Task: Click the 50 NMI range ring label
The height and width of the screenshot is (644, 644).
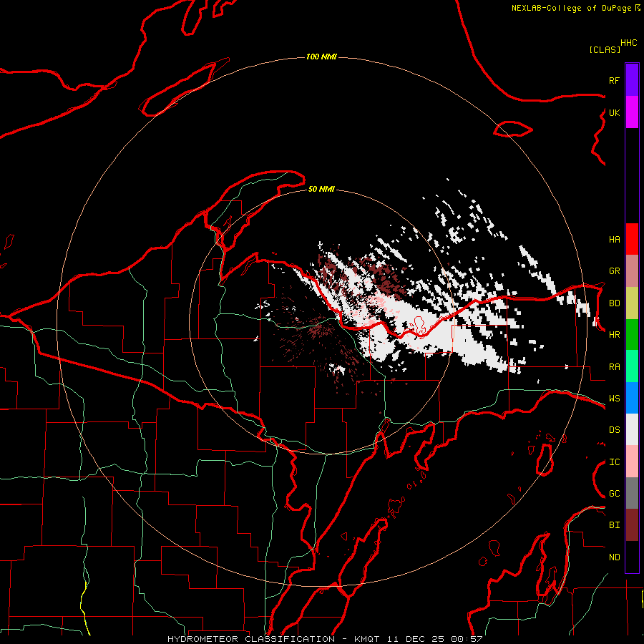Action: (321, 189)
